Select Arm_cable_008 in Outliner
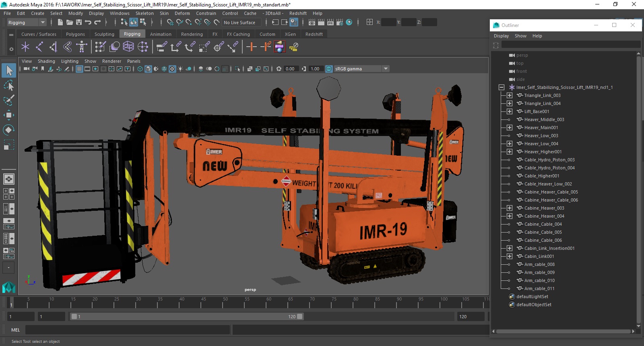The width and height of the screenshot is (644, 346). (x=539, y=264)
